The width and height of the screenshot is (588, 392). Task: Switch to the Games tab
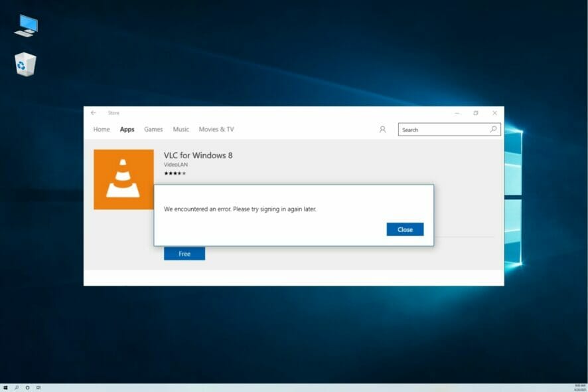tap(153, 129)
